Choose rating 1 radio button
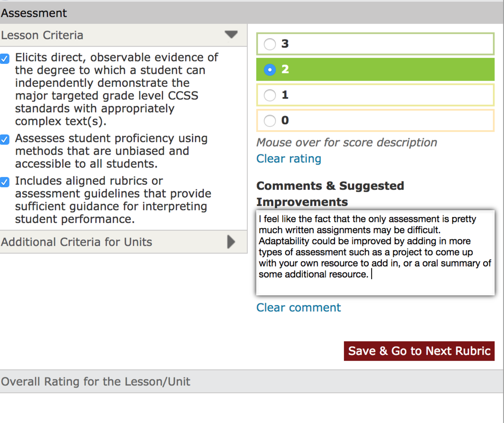 (x=270, y=95)
